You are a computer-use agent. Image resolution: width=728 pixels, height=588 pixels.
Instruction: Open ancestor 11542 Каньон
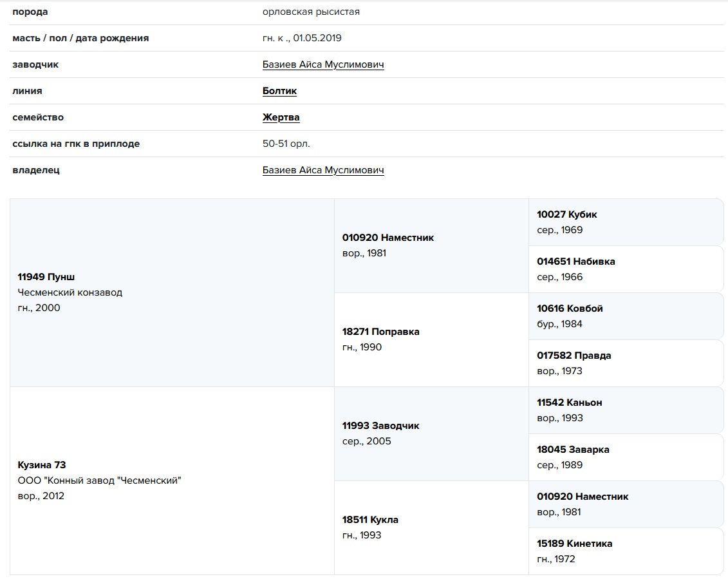pyautogui.click(x=570, y=403)
